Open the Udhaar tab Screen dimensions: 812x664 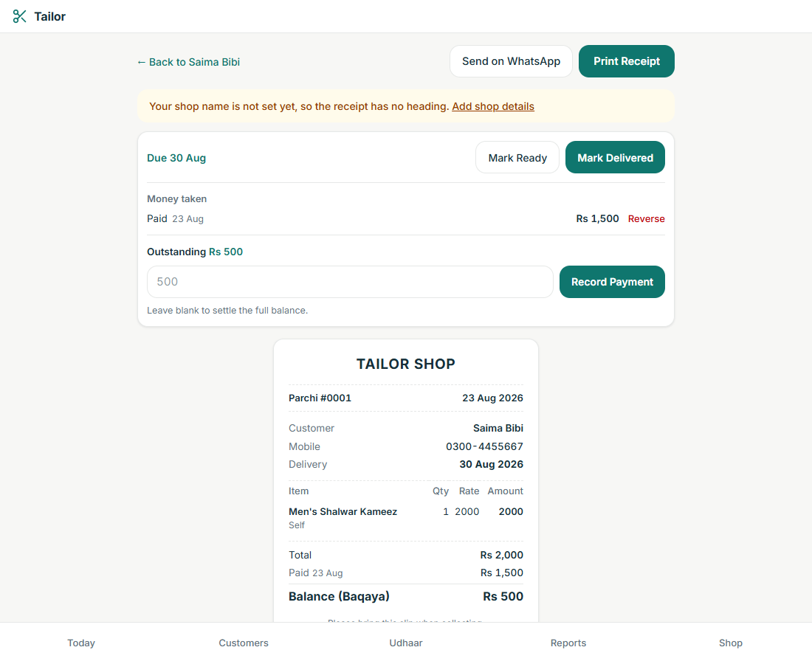[x=406, y=643]
